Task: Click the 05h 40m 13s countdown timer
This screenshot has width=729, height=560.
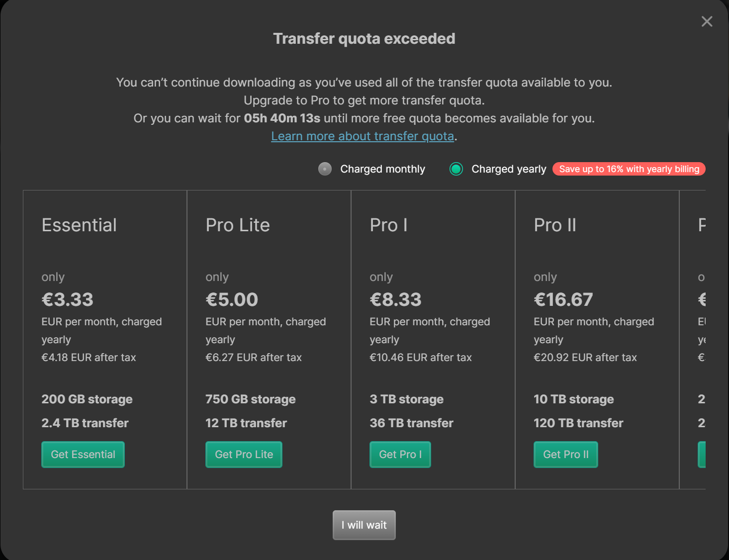Action: [282, 118]
